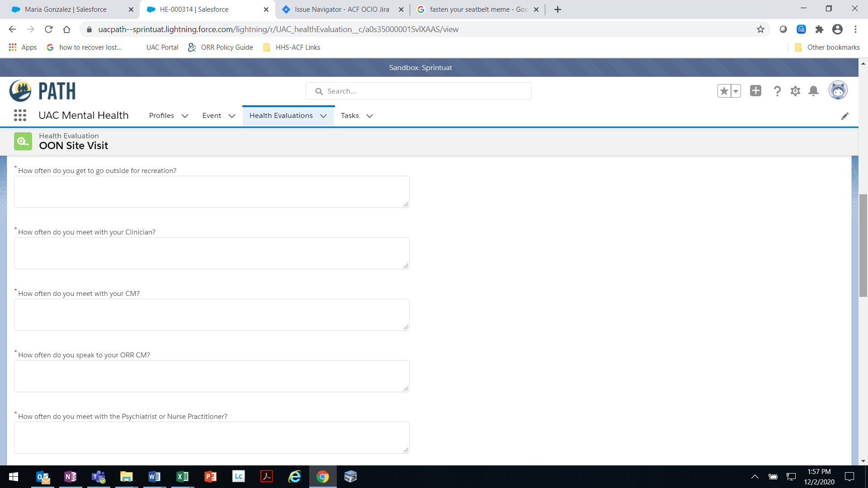Expand the Profiles navigation dropdown chevron
This screenshot has height=488, width=868.
point(185,116)
